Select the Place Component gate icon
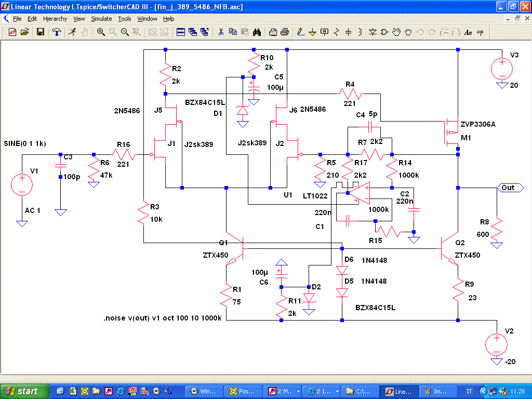 pyautogui.click(x=384, y=32)
